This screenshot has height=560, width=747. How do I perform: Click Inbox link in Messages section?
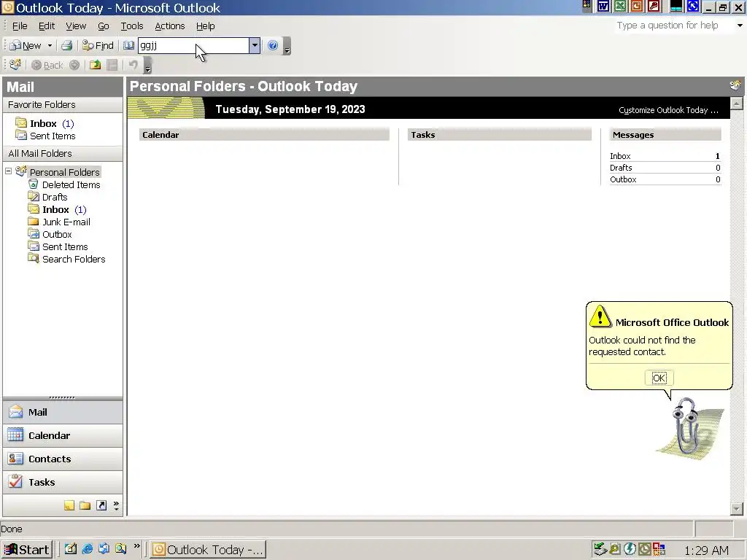point(620,156)
